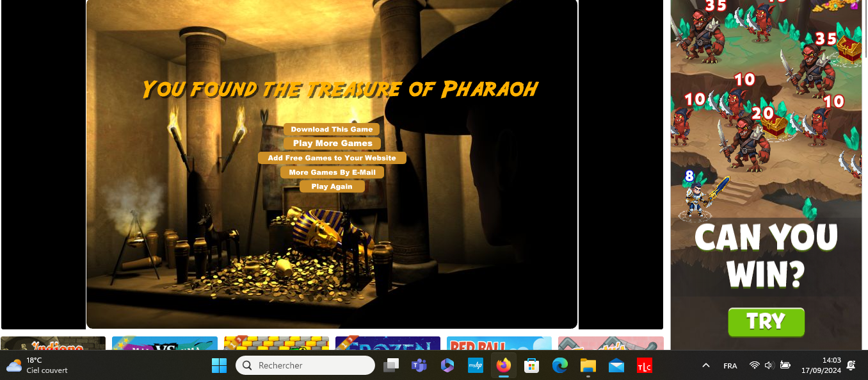
Task: Open the Mail app from taskbar
Action: click(x=616, y=365)
